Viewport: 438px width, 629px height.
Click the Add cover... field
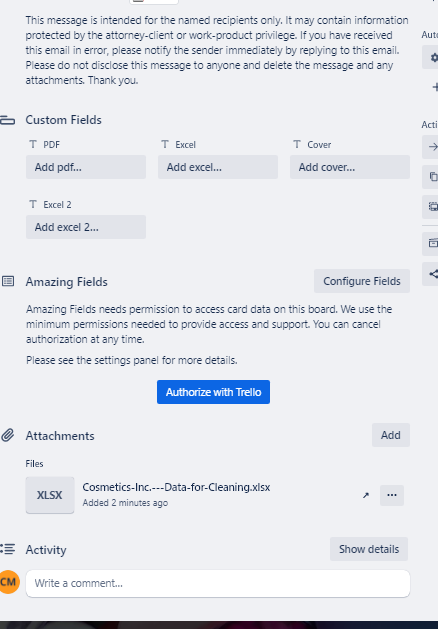[x=350, y=167]
